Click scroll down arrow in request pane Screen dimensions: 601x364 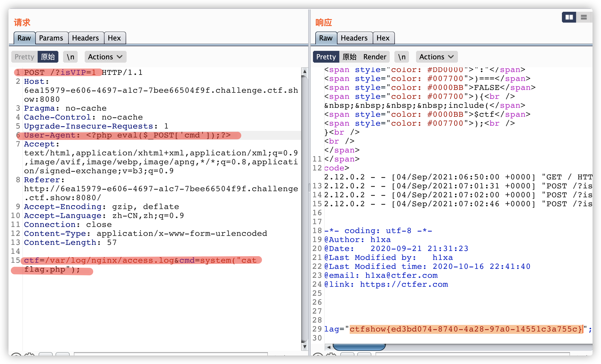click(305, 346)
